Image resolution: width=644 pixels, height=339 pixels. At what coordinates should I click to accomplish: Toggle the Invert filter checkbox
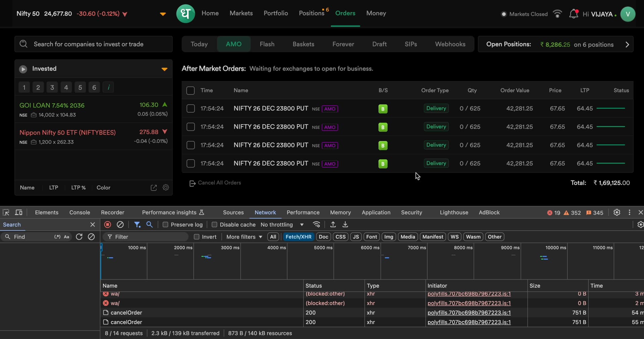(x=197, y=237)
